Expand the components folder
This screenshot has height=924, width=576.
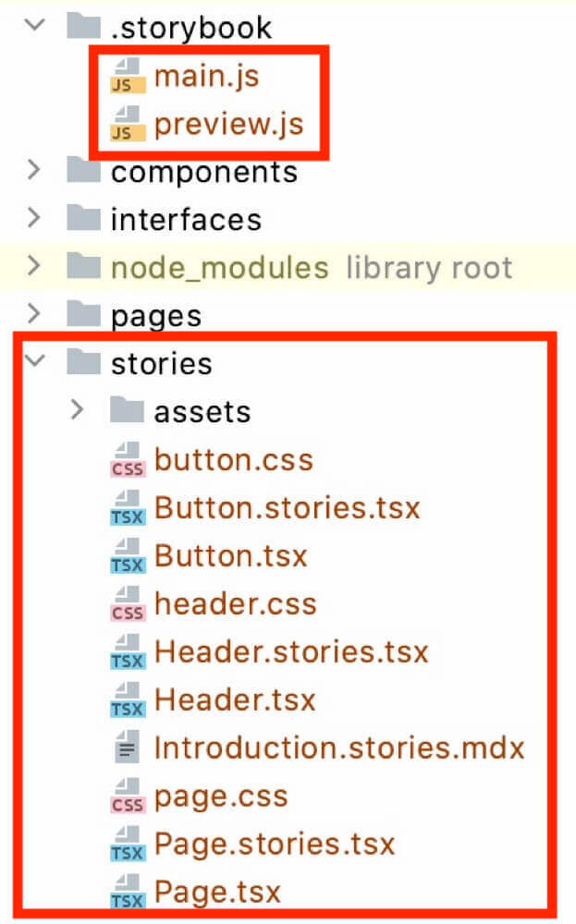point(35,171)
